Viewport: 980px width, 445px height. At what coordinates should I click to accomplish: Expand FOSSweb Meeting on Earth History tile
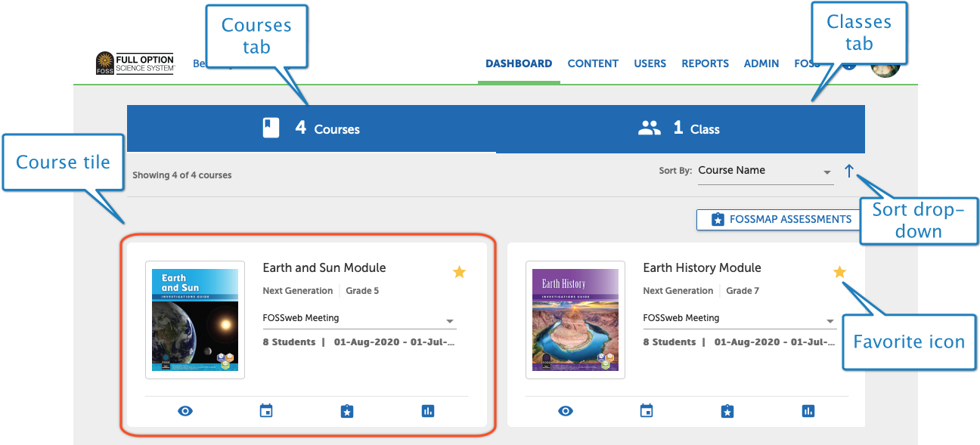[x=830, y=320]
